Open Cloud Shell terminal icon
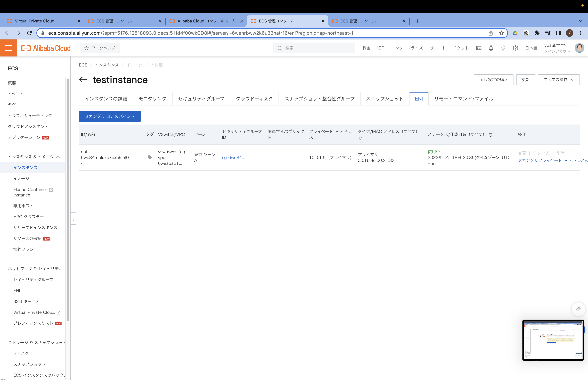 pyautogui.click(x=478, y=48)
